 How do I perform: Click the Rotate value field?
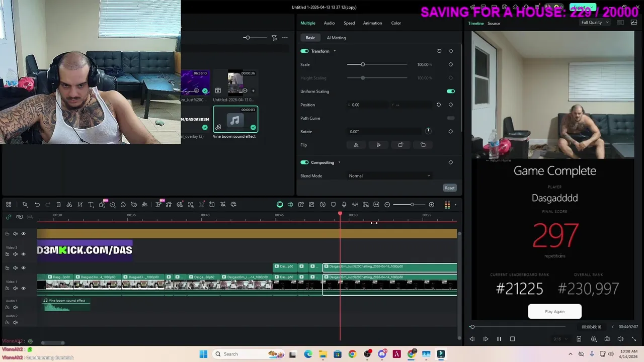click(385, 132)
